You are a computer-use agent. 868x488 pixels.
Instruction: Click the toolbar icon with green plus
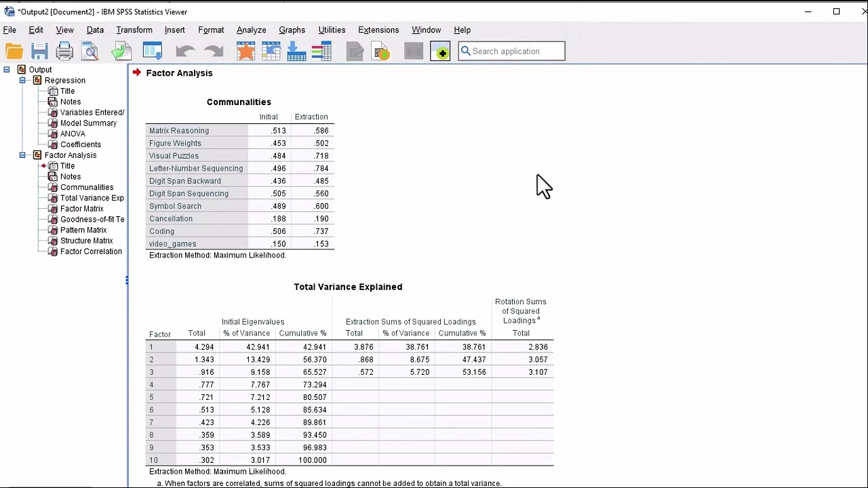point(440,52)
